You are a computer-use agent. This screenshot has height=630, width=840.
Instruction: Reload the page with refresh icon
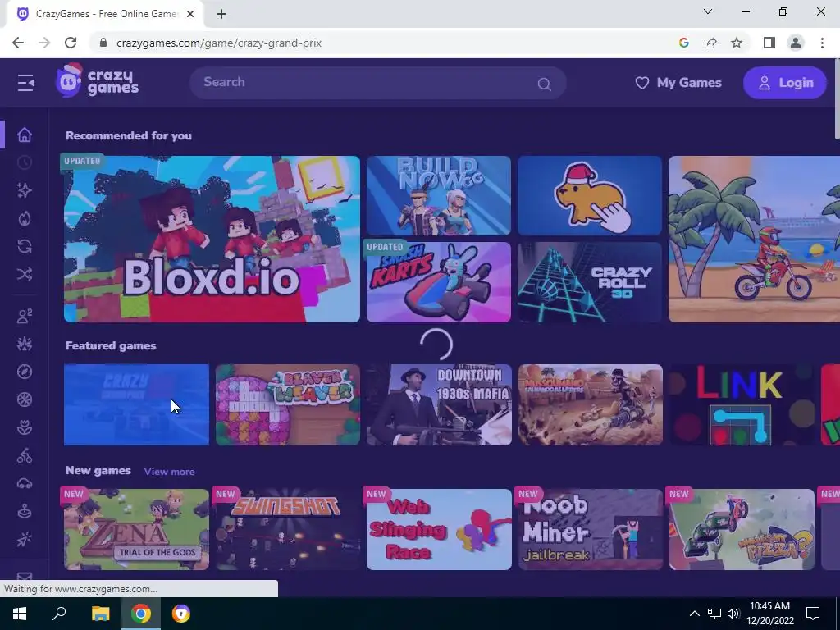coord(71,43)
